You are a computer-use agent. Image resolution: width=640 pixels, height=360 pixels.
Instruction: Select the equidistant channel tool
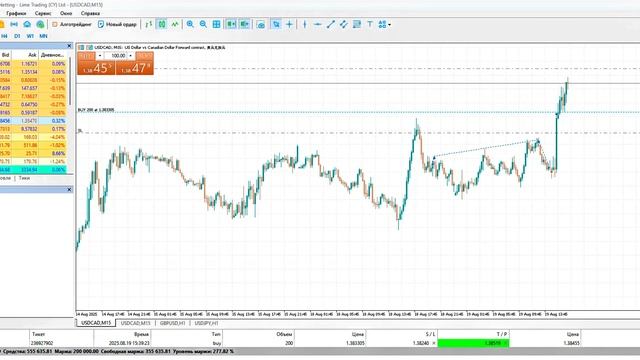(344, 24)
